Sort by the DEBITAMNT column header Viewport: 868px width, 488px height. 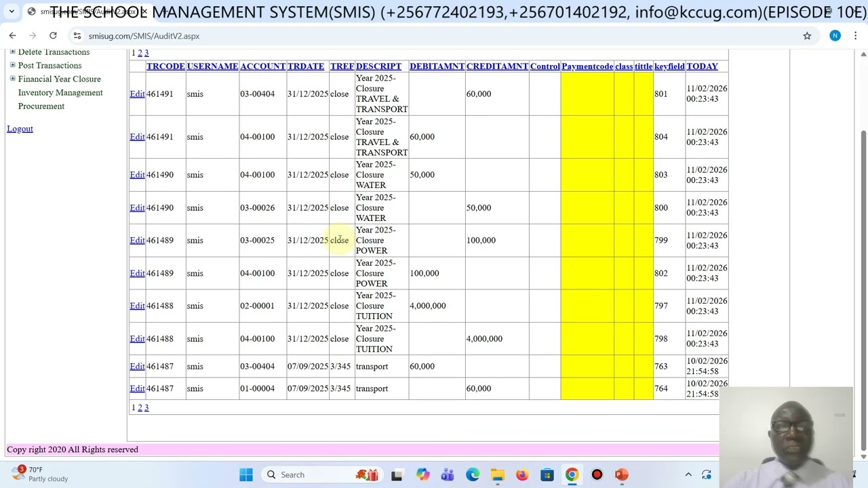(x=437, y=66)
